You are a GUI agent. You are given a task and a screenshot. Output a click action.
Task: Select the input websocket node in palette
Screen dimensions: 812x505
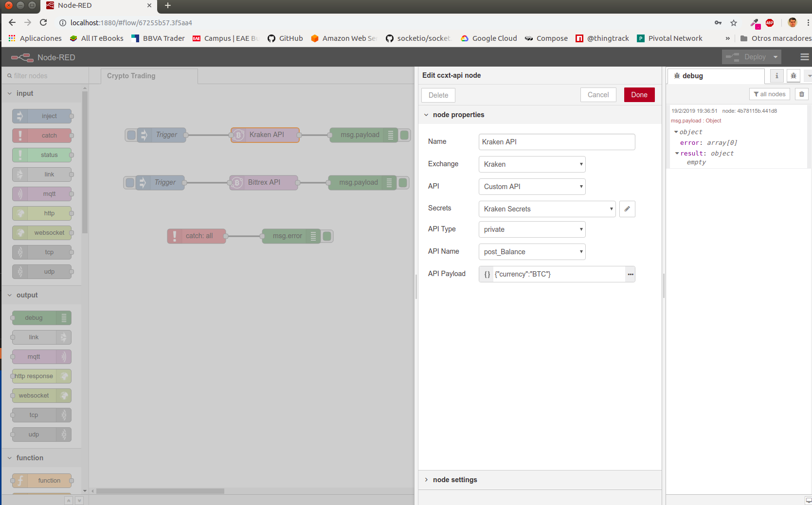[42, 233]
